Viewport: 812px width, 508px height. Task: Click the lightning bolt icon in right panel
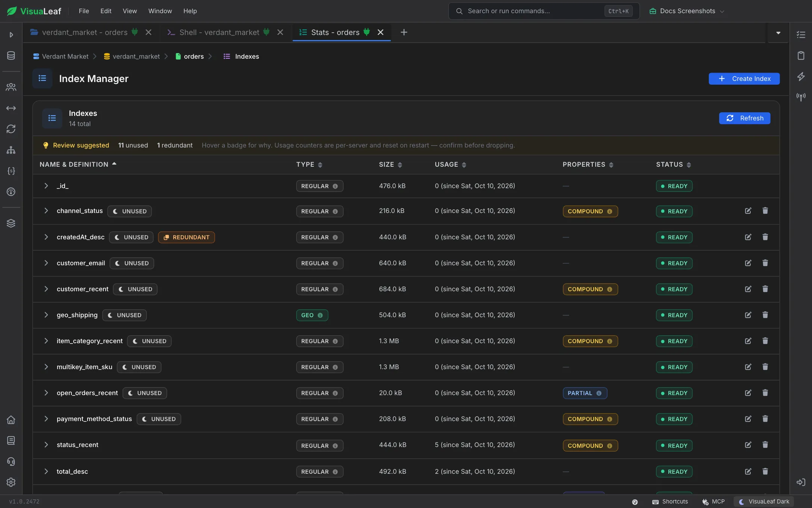(801, 76)
